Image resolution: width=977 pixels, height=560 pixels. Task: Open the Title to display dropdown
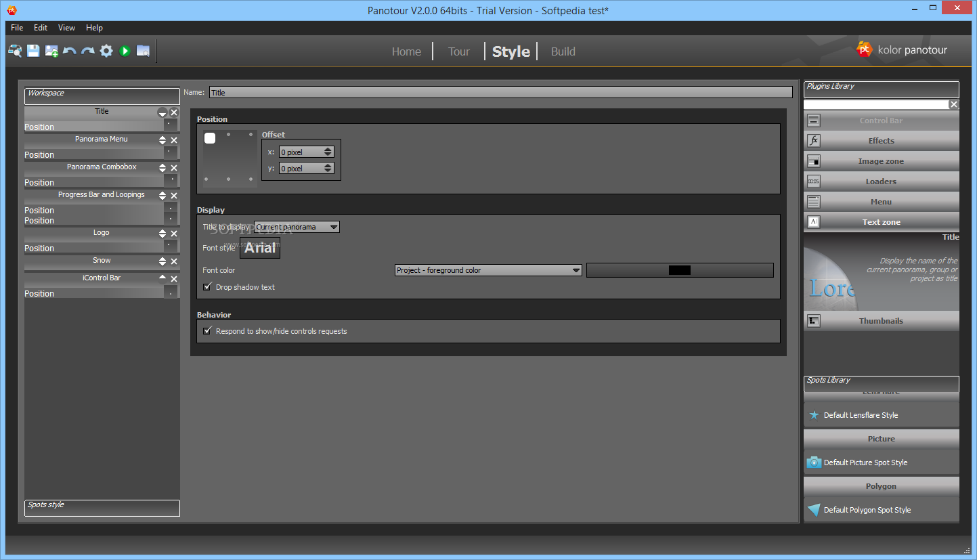pos(297,227)
